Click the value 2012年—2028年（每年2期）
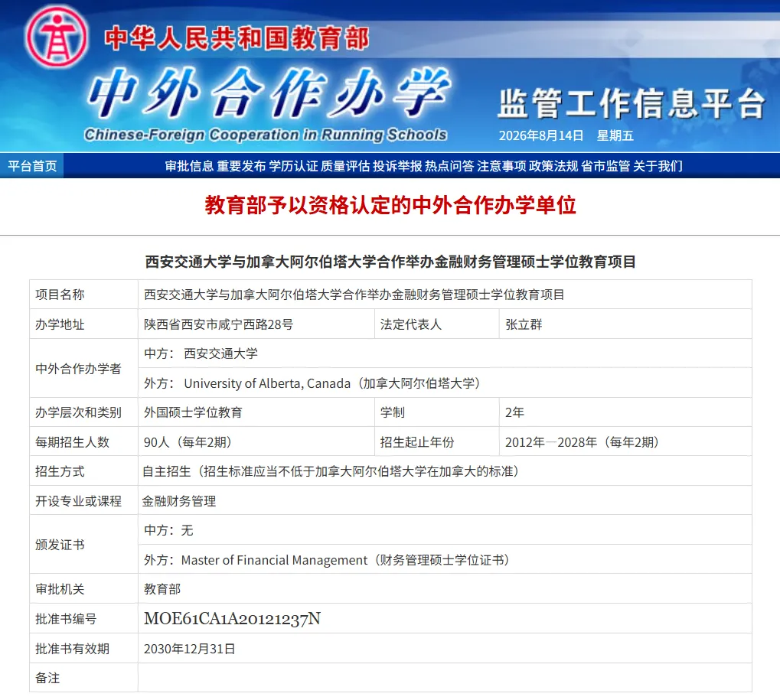 [x=582, y=442]
